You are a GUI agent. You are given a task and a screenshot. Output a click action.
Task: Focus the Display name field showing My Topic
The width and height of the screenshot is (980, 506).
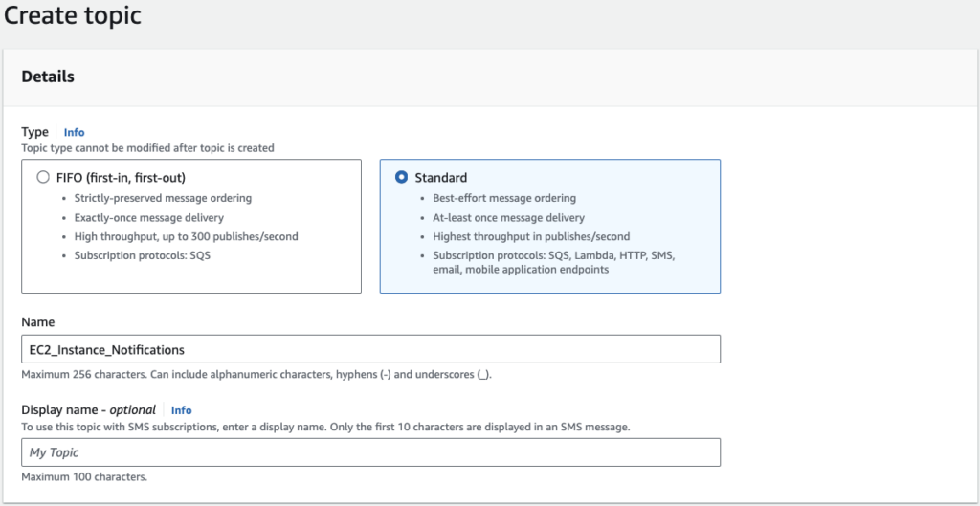pos(370,452)
